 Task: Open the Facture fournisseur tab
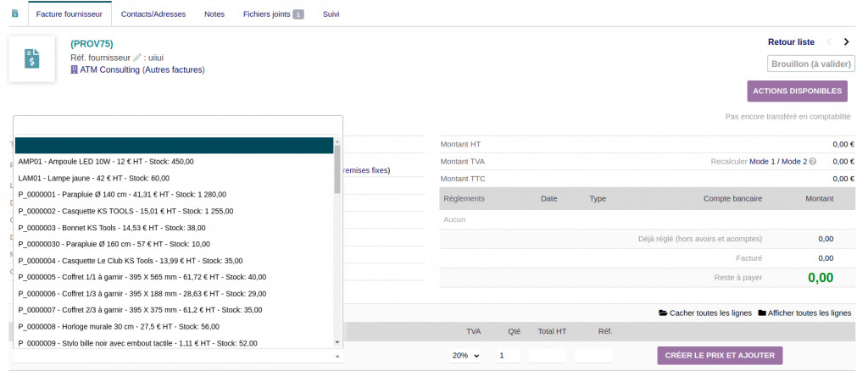[70, 14]
